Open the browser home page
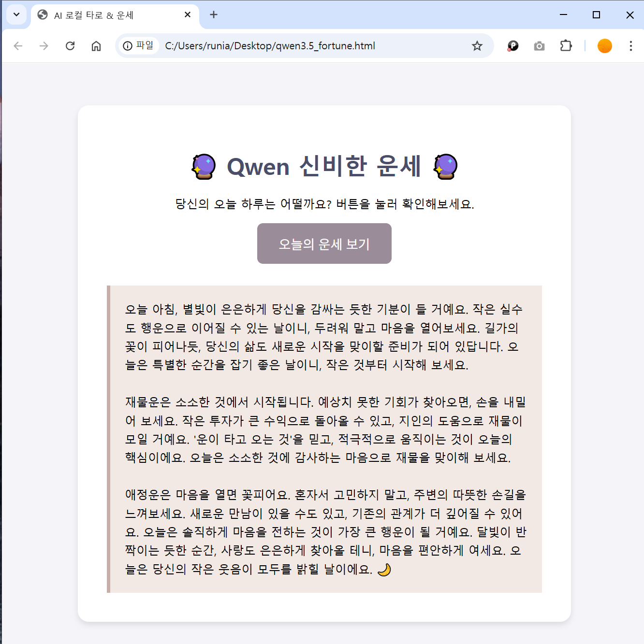 tap(96, 46)
